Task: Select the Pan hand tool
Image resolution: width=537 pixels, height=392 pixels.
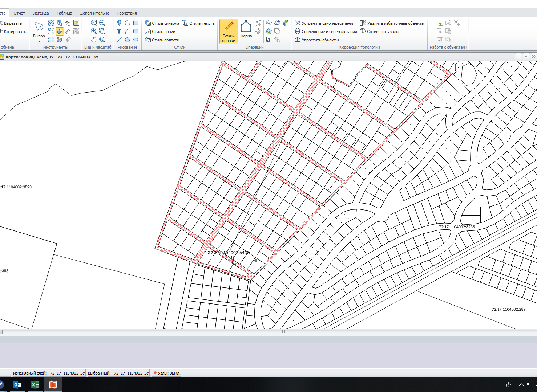Action: click(x=94, y=40)
